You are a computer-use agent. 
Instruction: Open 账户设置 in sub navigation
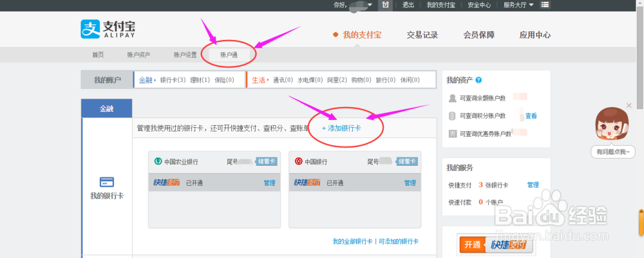point(185,55)
